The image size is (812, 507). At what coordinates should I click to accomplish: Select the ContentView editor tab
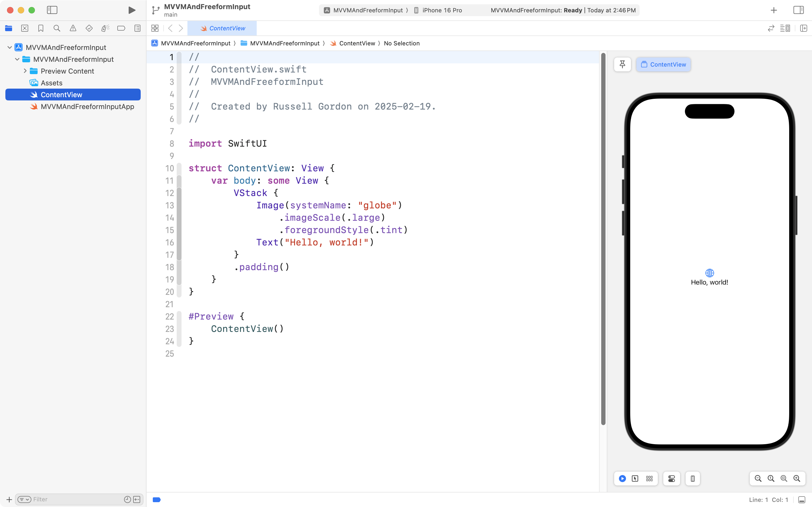click(223, 28)
